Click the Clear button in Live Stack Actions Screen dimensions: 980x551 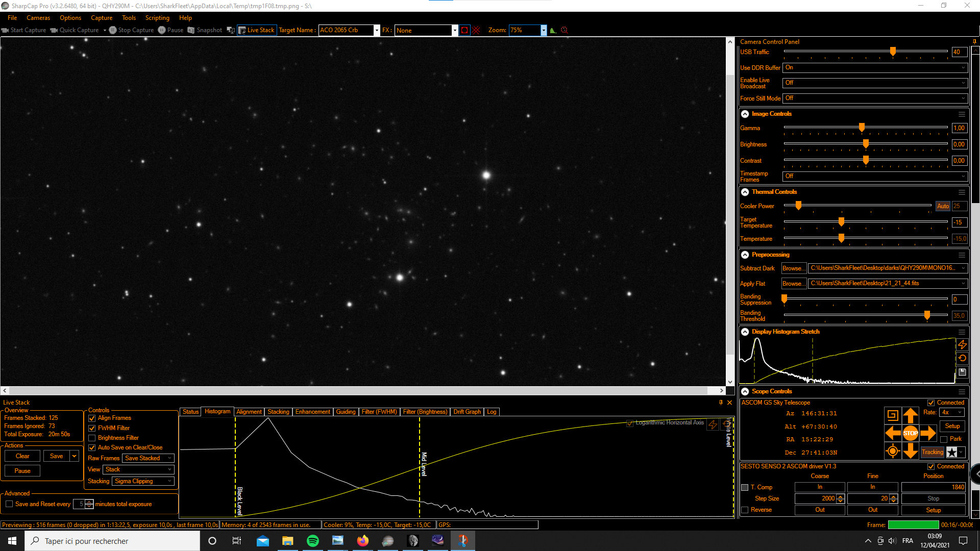pos(22,456)
